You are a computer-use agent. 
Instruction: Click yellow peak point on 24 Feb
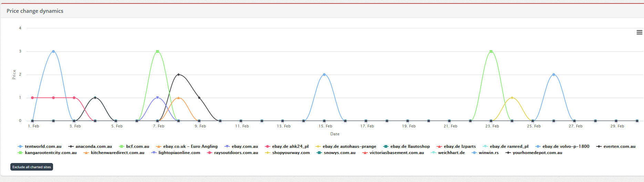[512, 98]
